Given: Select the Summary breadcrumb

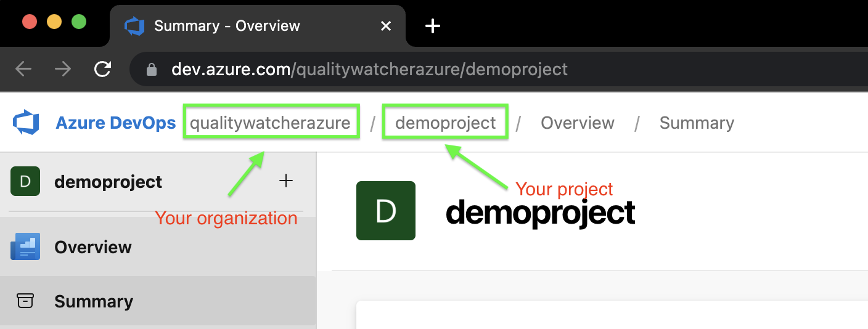Looking at the screenshot, I should pyautogui.click(x=697, y=123).
